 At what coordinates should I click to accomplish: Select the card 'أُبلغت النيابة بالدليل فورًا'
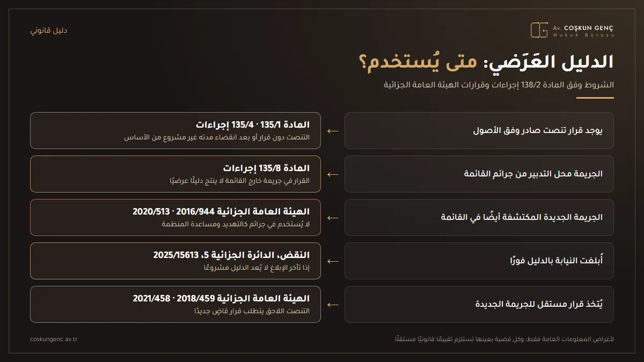click(479, 261)
